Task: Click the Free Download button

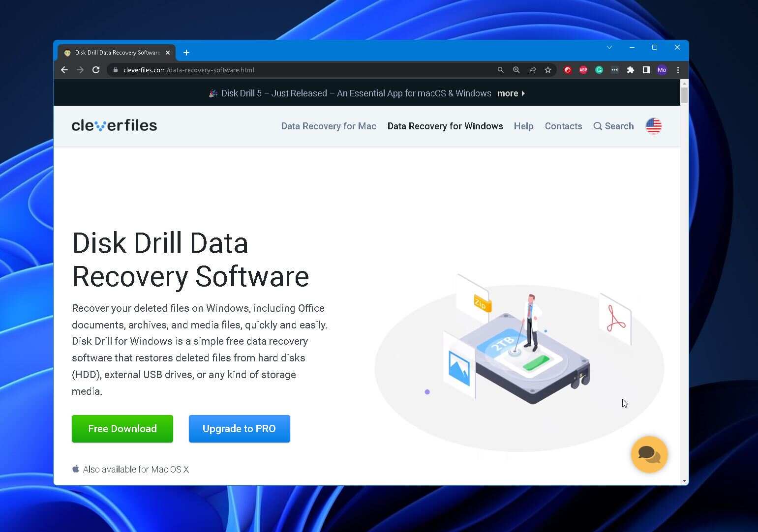Action: (x=122, y=429)
